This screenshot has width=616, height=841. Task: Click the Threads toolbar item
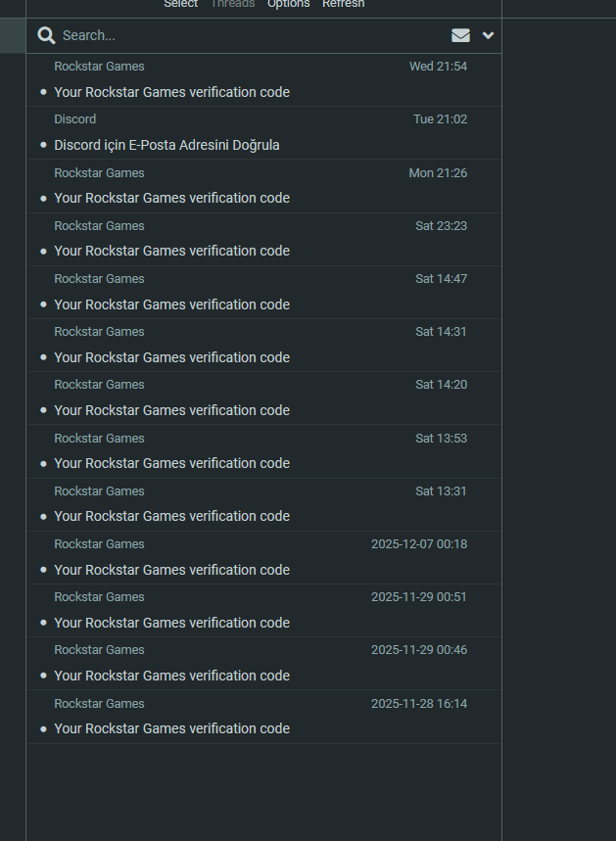232,4
